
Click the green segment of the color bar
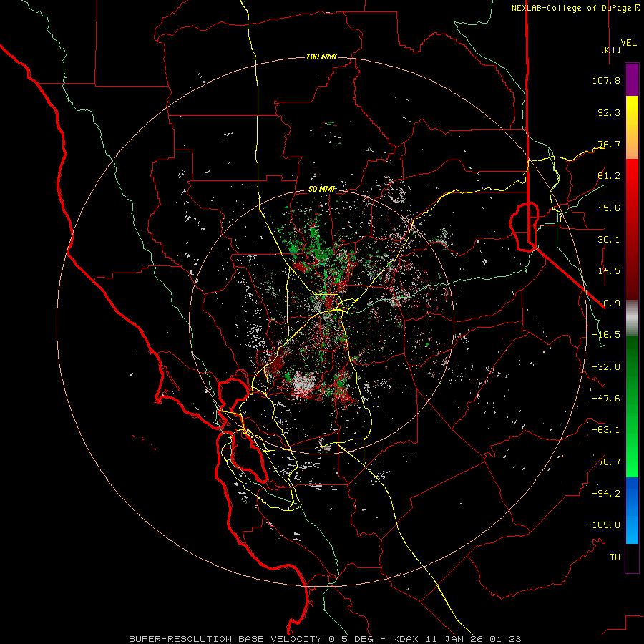click(x=632, y=406)
